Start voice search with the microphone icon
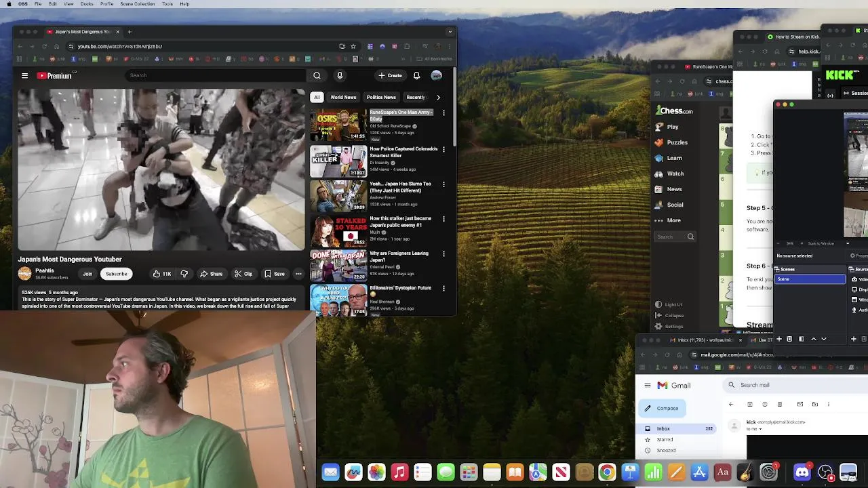The width and height of the screenshot is (868, 488). (340, 75)
